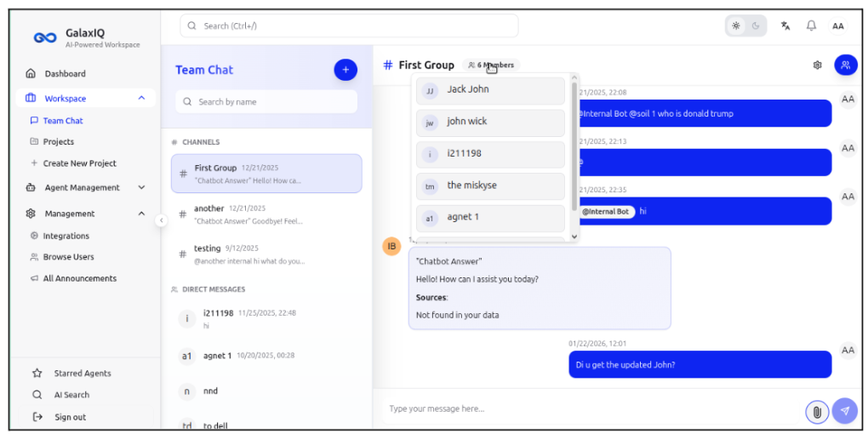Switch to light mode sun toggle
Screen dimensions: 868x434
pos(736,26)
